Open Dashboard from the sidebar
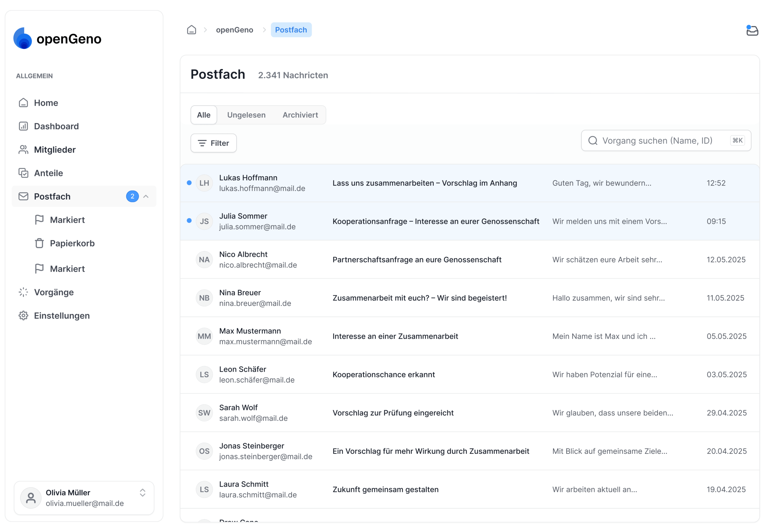The width and height of the screenshot is (777, 532). tap(56, 126)
